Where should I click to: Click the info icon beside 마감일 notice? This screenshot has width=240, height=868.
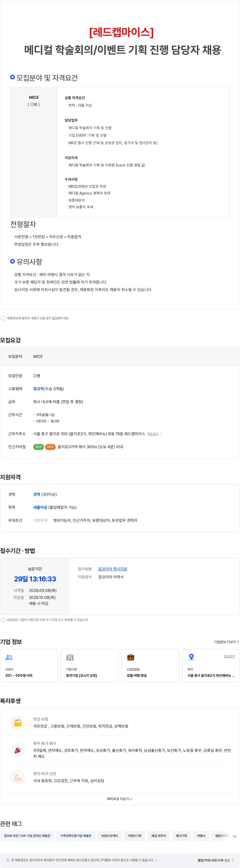[x=3, y=620]
